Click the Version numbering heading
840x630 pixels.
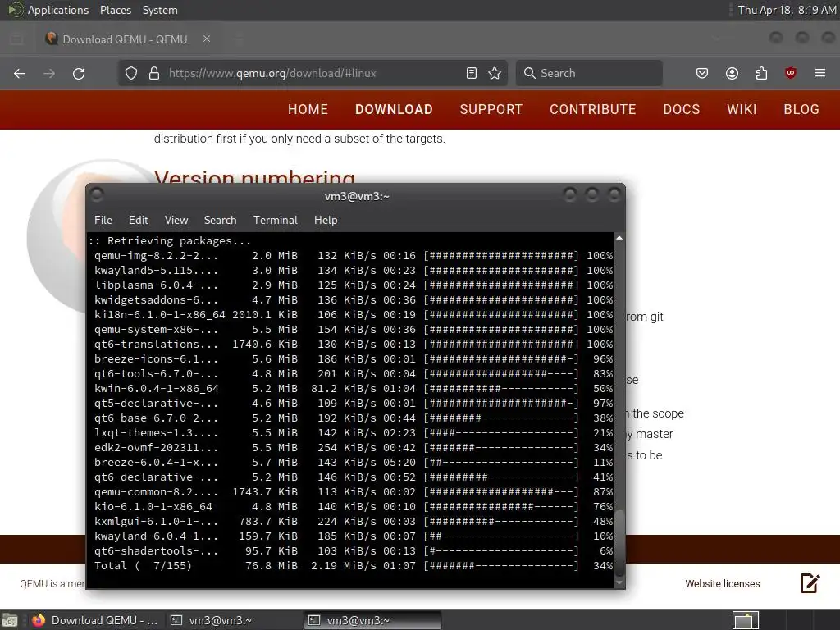pyautogui.click(x=254, y=177)
